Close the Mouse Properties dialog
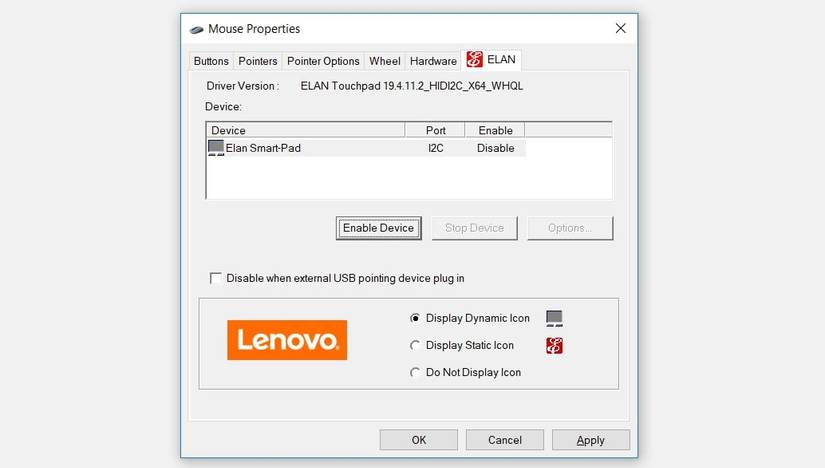Image resolution: width=825 pixels, height=468 pixels. tap(621, 28)
